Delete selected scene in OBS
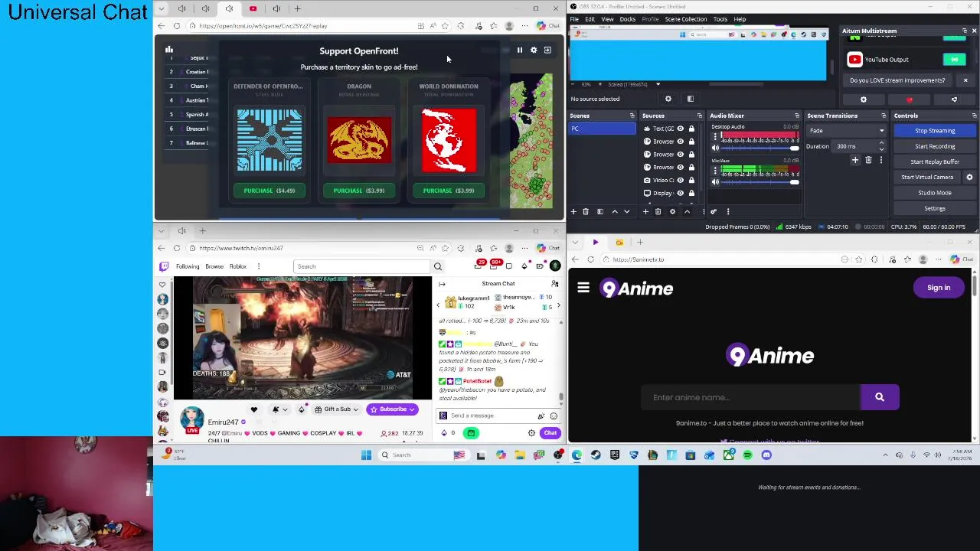 point(586,211)
